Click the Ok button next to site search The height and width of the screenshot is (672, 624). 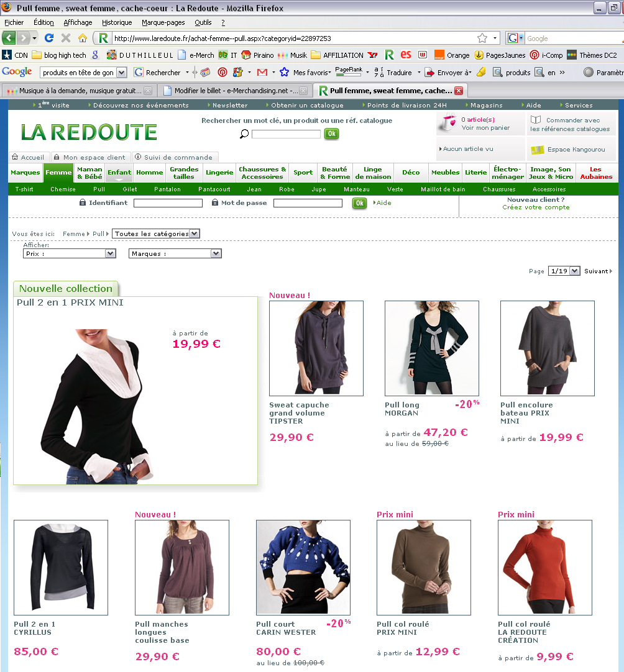pyautogui.click(x=331, y=134)
